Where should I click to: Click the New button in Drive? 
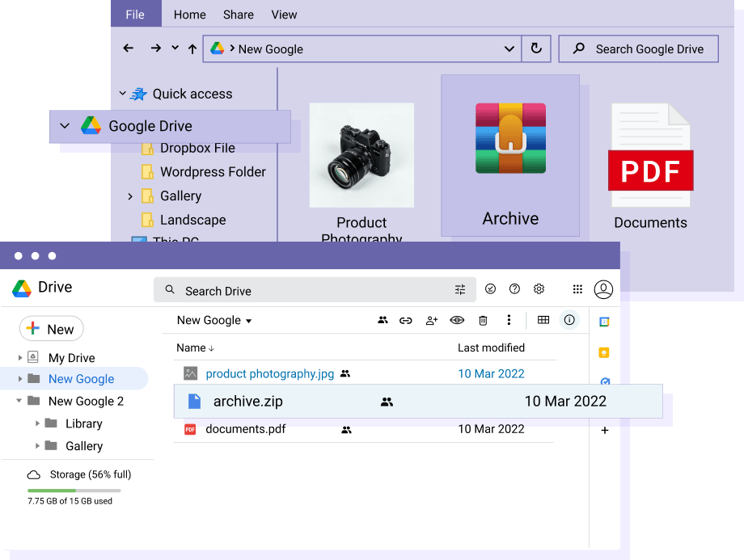point(51,329)
